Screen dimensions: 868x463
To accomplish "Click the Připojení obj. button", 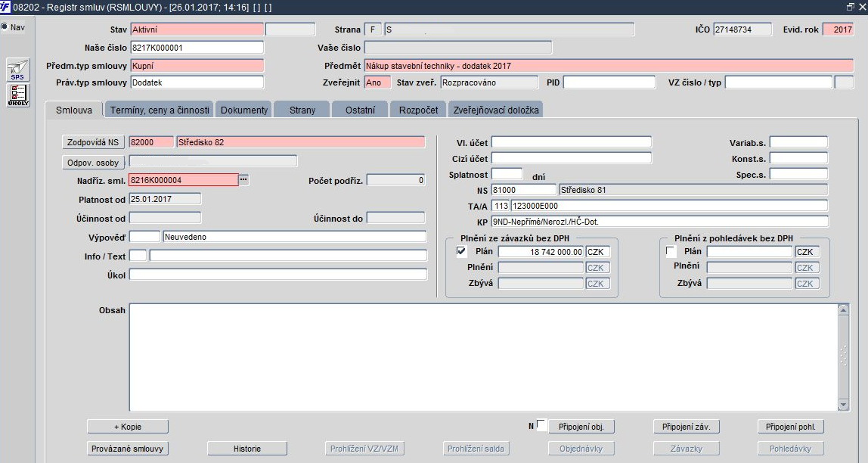I will [581, 427].
